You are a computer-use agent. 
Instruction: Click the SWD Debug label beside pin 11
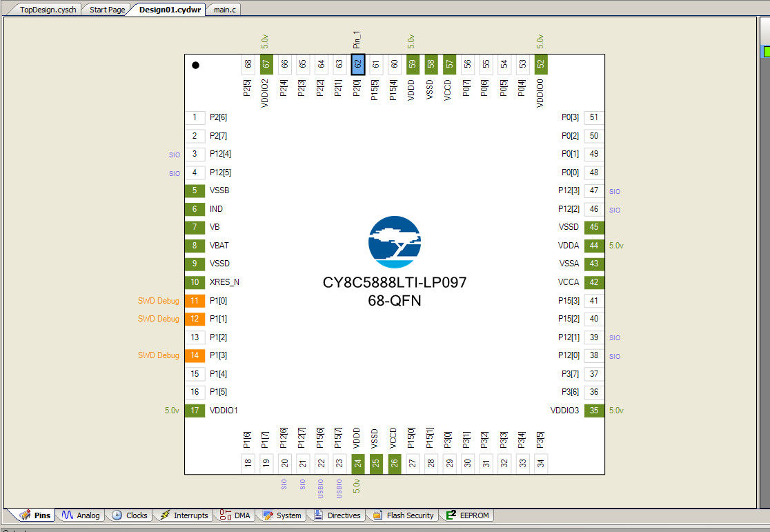[159, 301]
